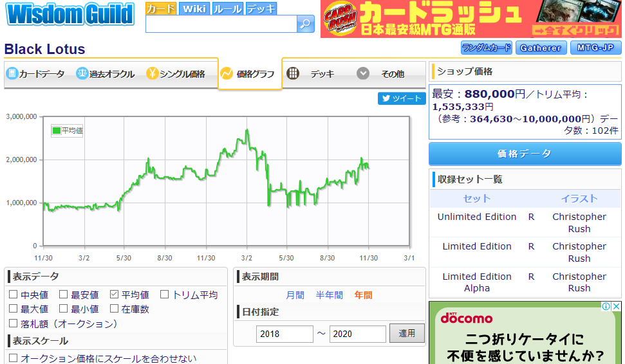
Task: Click the card data icon tab
Action: point(12,74)
